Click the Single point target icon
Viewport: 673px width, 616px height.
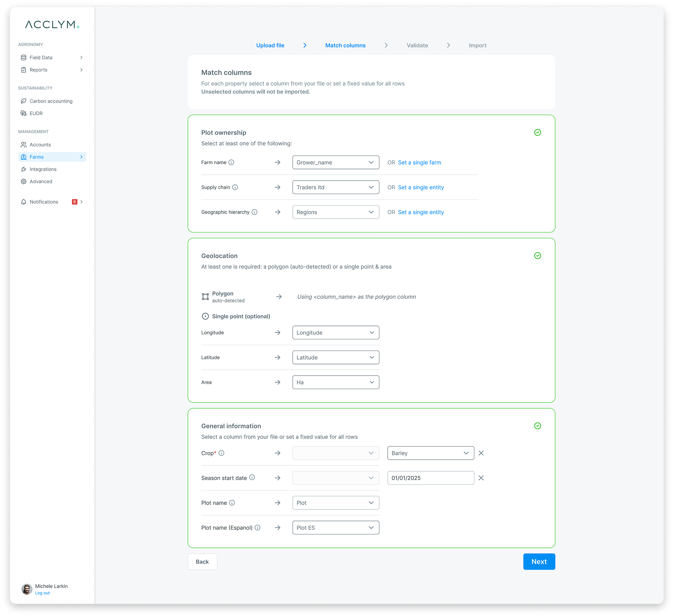pos(205,317)
